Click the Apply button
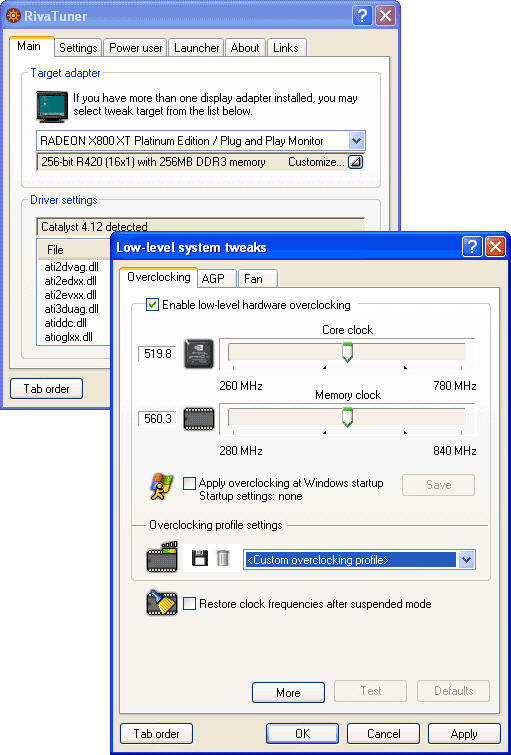The image size is (511, 755). click(464, 733)
